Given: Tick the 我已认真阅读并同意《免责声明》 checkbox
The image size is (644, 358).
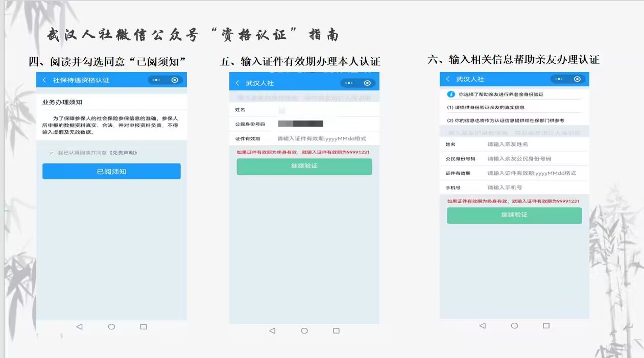Looking at the screenshot, I should 51,153.
